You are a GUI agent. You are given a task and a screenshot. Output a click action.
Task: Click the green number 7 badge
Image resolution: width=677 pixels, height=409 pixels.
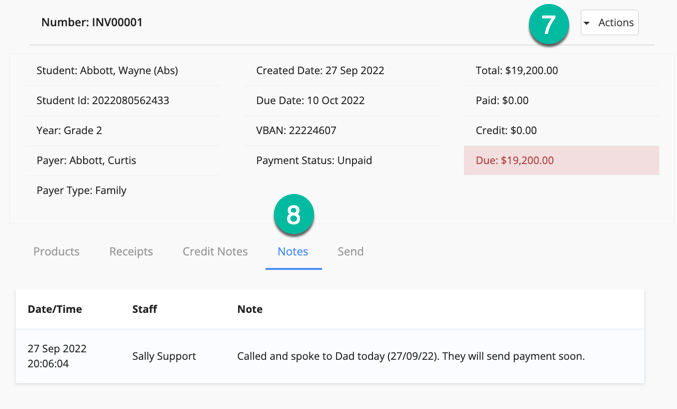tap(548, 25)
